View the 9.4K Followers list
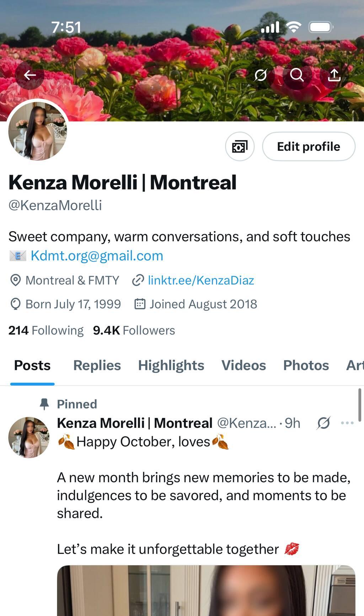 point(134,330)
